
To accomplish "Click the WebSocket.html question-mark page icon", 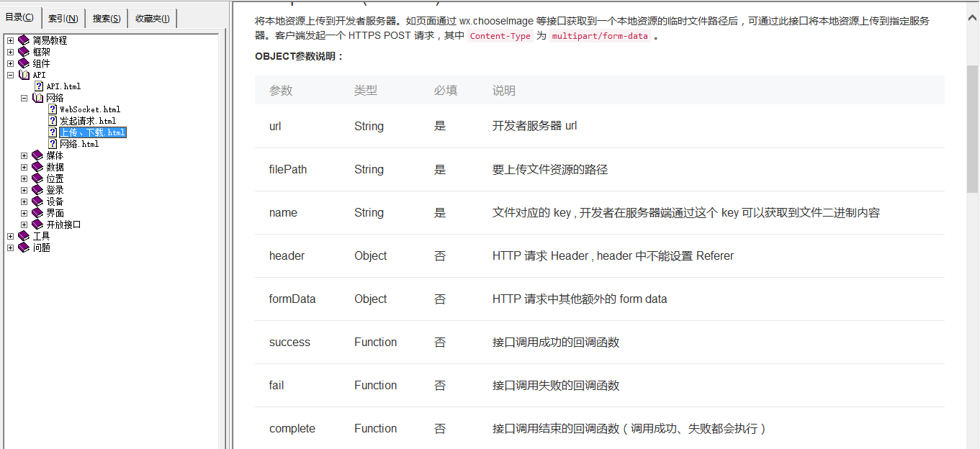I will [53, 109].
